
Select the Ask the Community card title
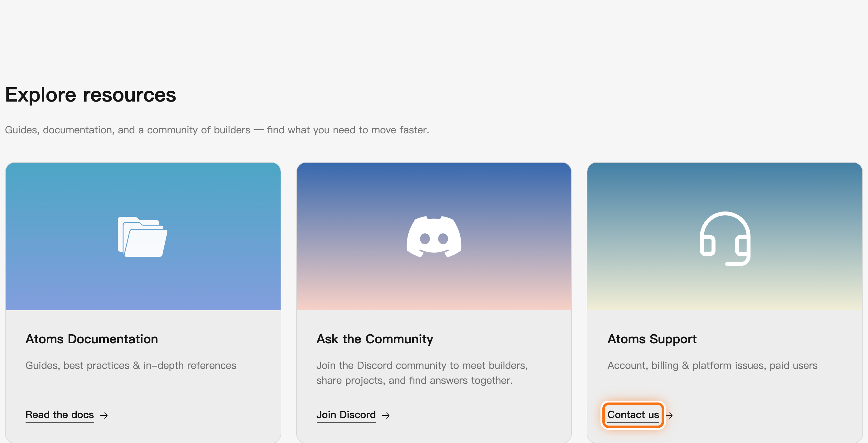(x=375, y=339)
